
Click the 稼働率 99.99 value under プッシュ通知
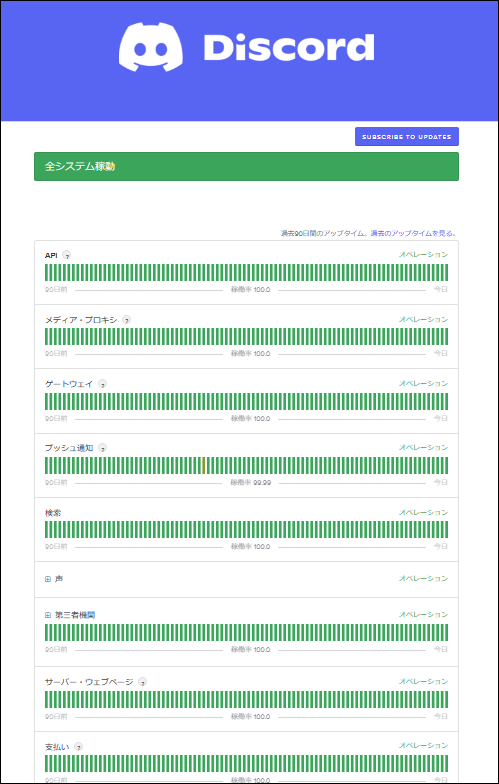click(250, 482)
